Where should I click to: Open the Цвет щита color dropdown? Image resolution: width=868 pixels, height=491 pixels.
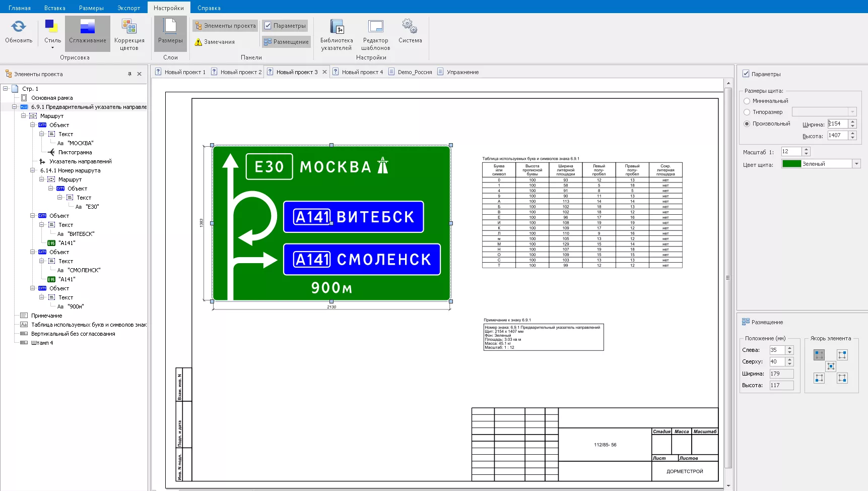click(856, 164)
